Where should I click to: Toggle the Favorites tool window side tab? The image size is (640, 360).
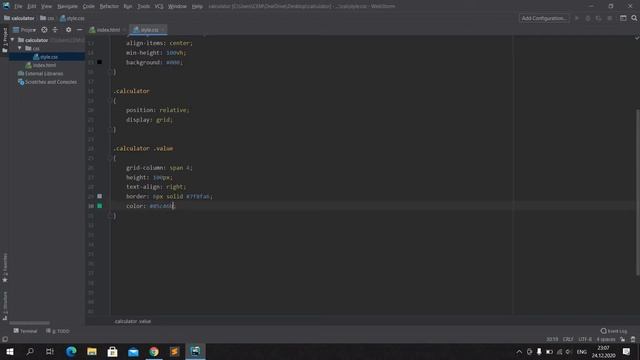[4, 268]
